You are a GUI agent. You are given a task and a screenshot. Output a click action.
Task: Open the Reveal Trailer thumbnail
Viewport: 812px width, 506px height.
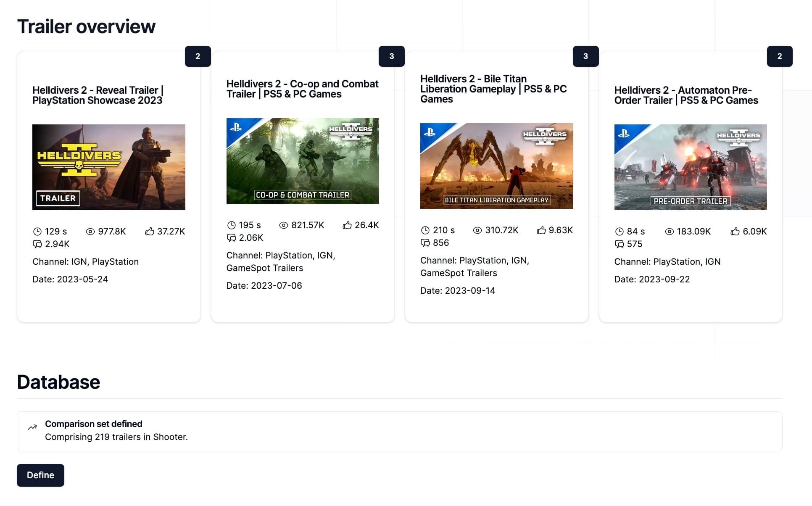[109, 167]
